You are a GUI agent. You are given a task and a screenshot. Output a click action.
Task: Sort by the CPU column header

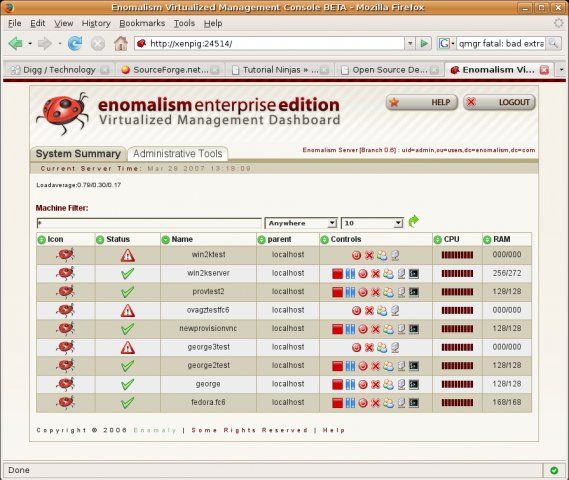click(447, 239)
